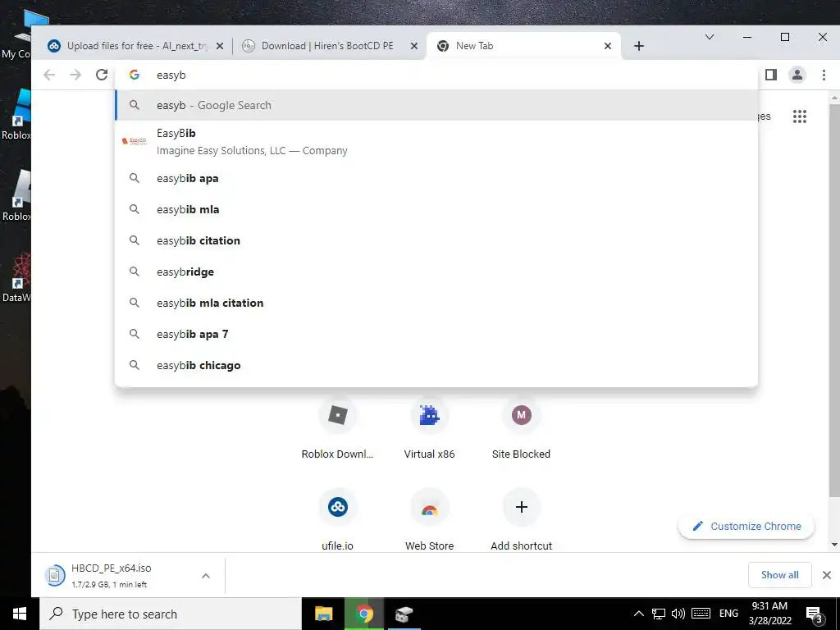Viewport: 840px width, 630px height.
Task: Open the Google apps grid icon
Action: [x=799, y=116]
